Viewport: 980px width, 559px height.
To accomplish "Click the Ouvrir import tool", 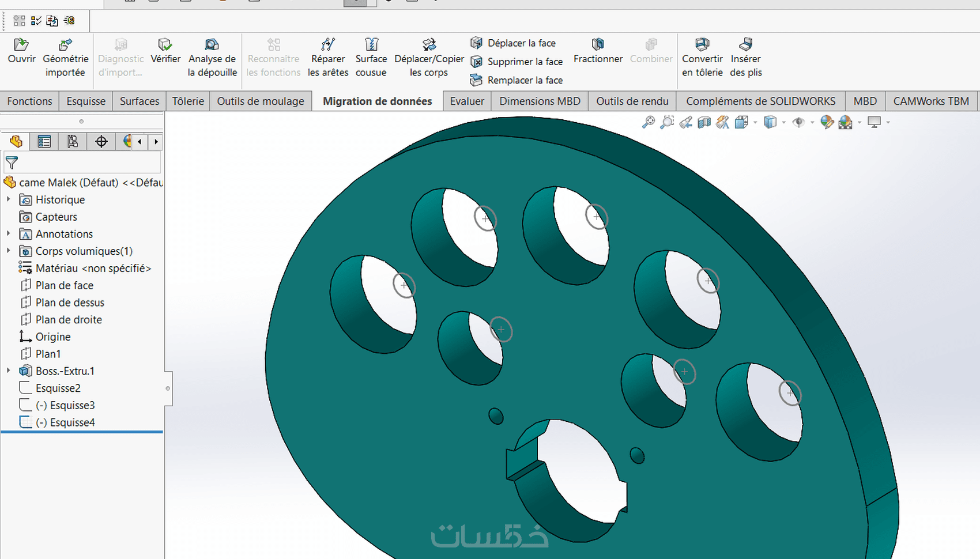I will click(x=21, y=51).
